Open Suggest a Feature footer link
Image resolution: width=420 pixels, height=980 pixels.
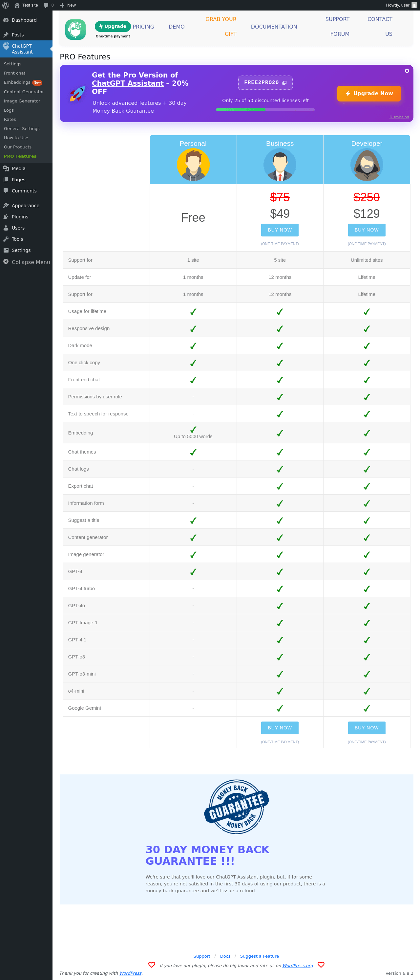(259, 956)
